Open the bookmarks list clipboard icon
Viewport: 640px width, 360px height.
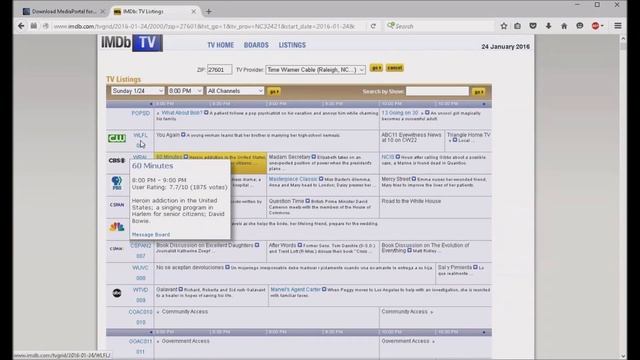pyautogui.click(x=518, y=26)
